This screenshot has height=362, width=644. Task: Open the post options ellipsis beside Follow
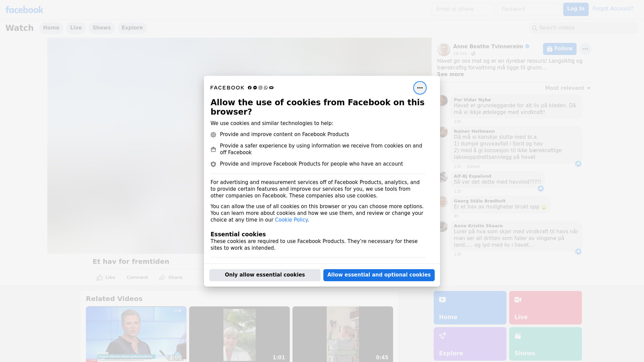(x=585, y=49)
